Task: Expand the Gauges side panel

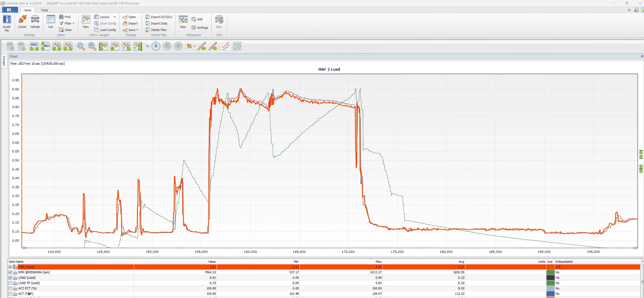Action: click(x=4, y=61)
